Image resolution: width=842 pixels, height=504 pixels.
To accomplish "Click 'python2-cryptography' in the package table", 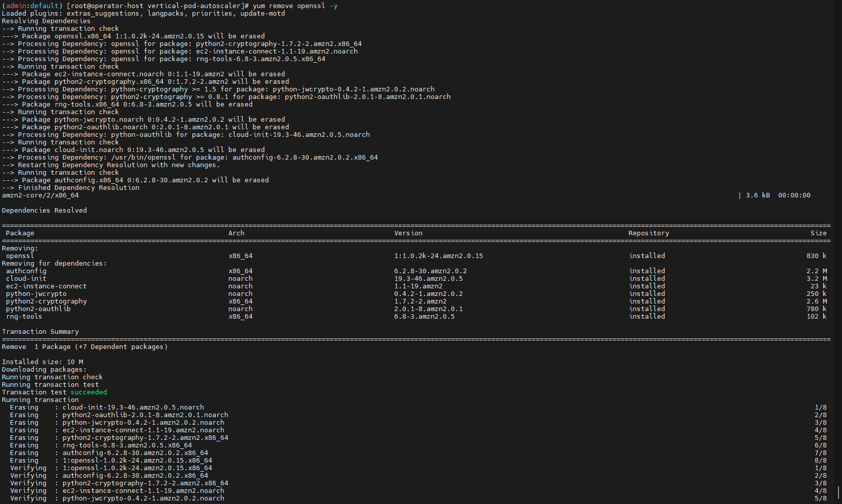I will coord(46,301).
